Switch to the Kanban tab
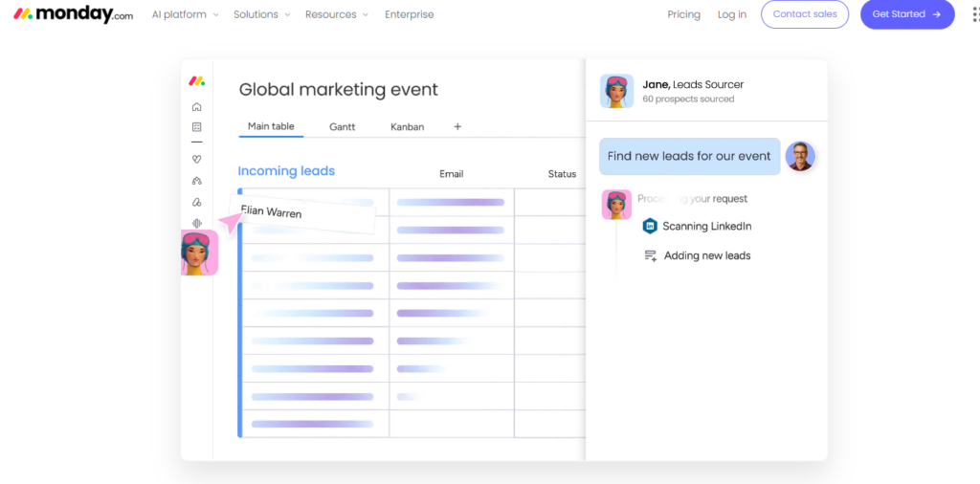The width and height of the screenshot is (980, 484). (408, 127)
